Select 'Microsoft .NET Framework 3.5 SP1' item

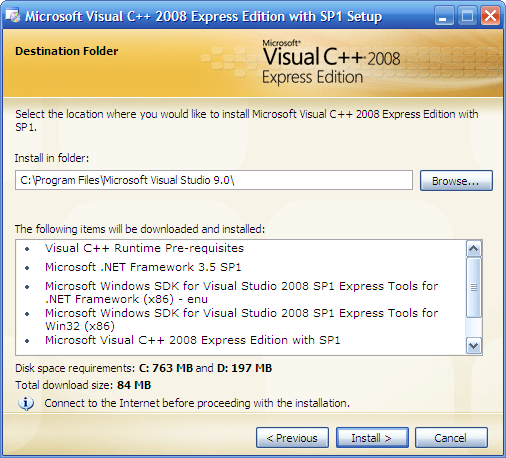(x=143, y=267)
